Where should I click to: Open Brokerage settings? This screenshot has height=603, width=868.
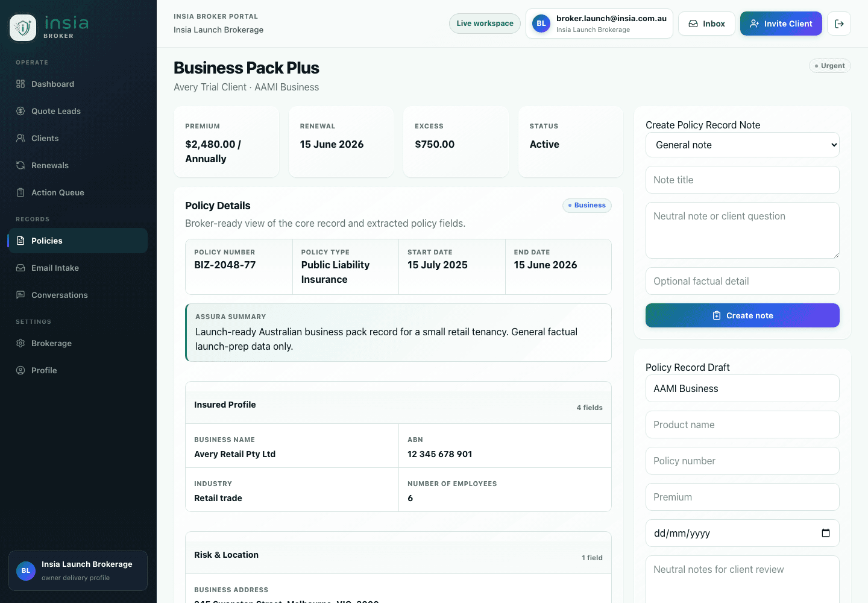pyautogui.click(x=78, y=343)
